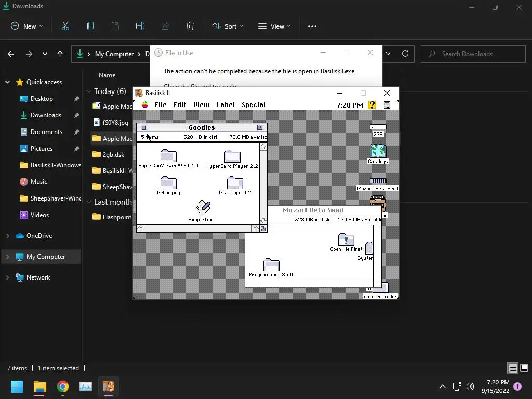The height and width of the screenshot is (399, 532).
Task: Select the Flashpoint folder
Action: [x=112, y=217]
